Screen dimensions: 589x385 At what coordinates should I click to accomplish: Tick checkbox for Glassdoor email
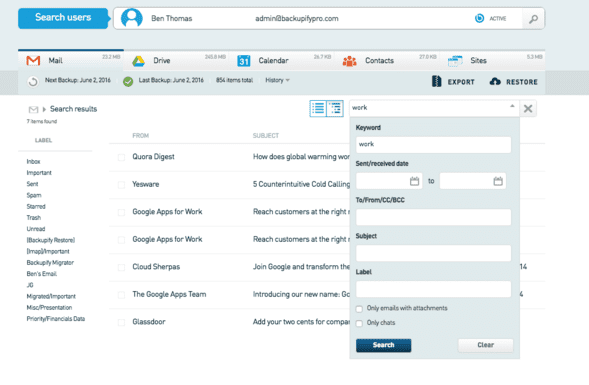(x=121, y=322)
